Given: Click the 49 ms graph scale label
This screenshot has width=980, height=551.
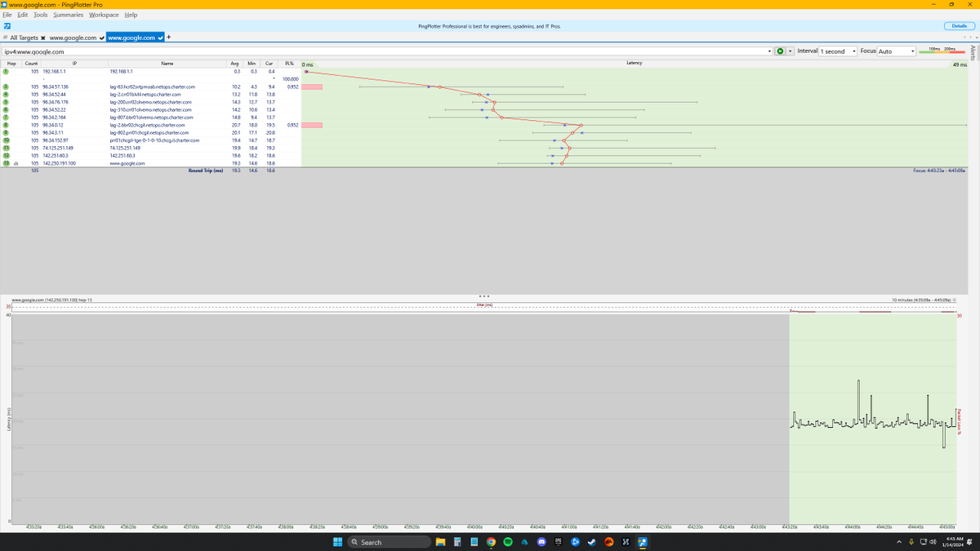Looking at the screenshot, I should [960, 64].
